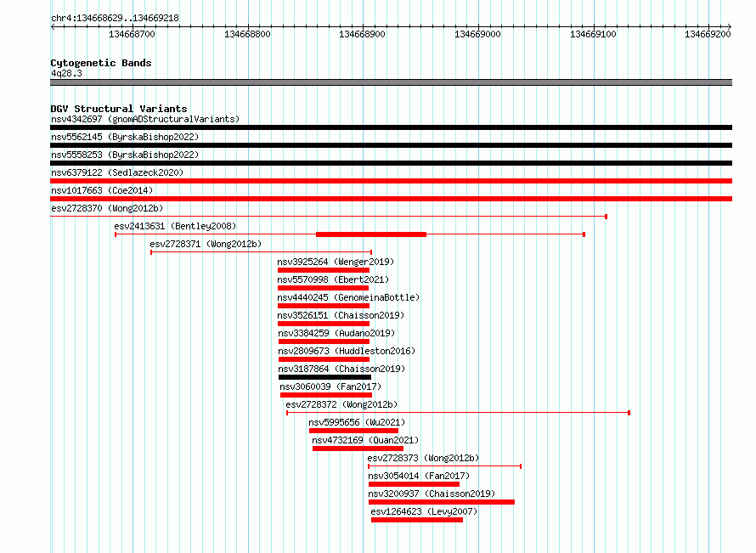
Task: Click the esv1264623 Levy2007 red bar
Action: (x=417, y=520)
